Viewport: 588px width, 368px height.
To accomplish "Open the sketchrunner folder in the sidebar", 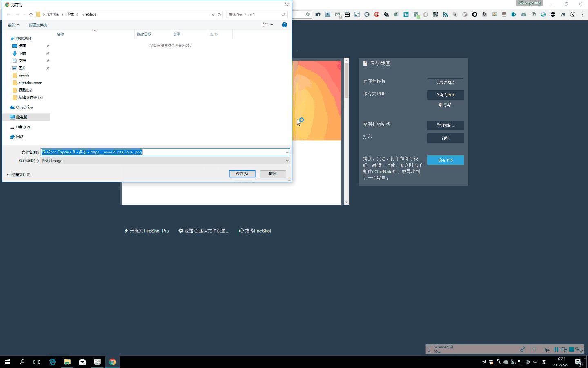I will (30, 83).
